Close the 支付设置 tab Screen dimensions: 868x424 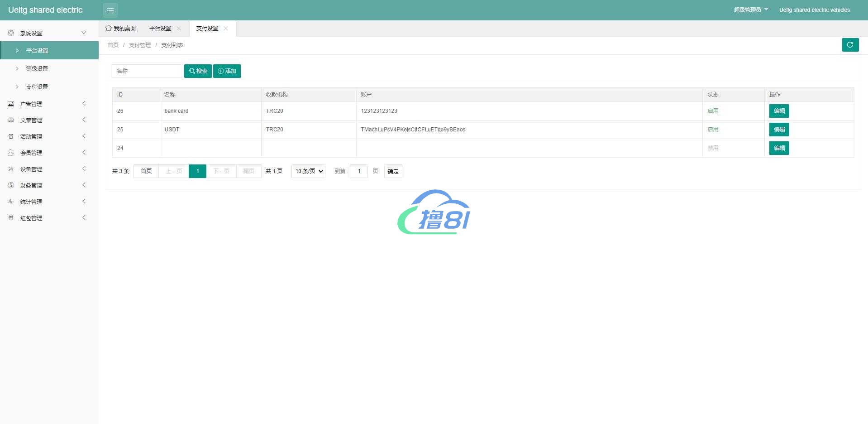pyautogui.click(x=226, y=29)
